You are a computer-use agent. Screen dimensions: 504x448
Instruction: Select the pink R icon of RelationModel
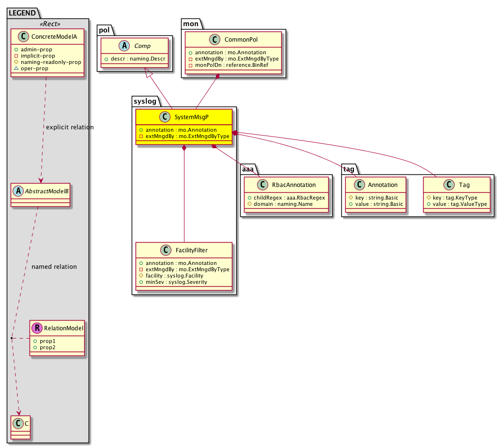click(37, 328)
